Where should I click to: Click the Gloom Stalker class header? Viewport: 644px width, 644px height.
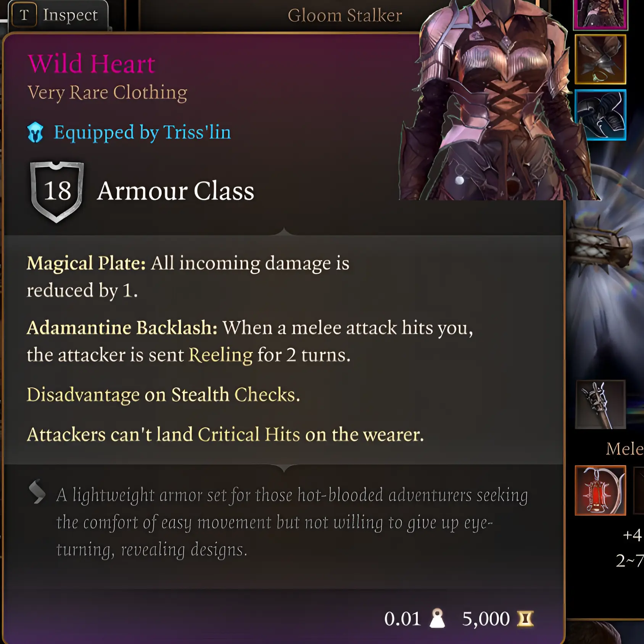tap(345, 16)
